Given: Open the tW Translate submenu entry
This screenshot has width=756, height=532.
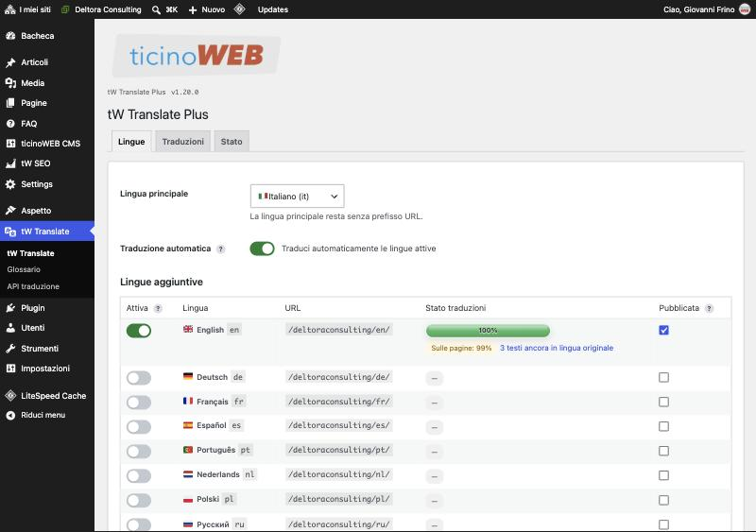Looking at the screenshot, I should click(x=30, y=253).
